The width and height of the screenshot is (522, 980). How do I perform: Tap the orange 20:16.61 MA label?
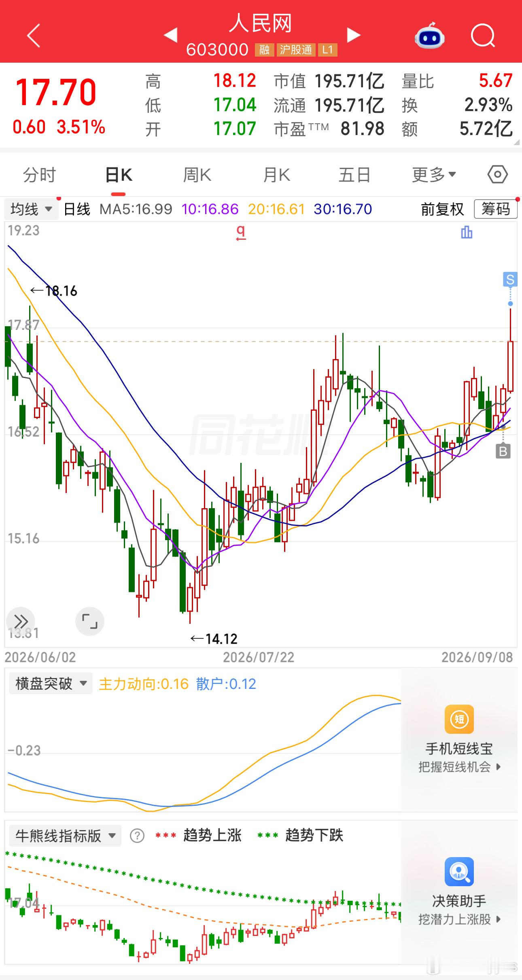(276, 209)
